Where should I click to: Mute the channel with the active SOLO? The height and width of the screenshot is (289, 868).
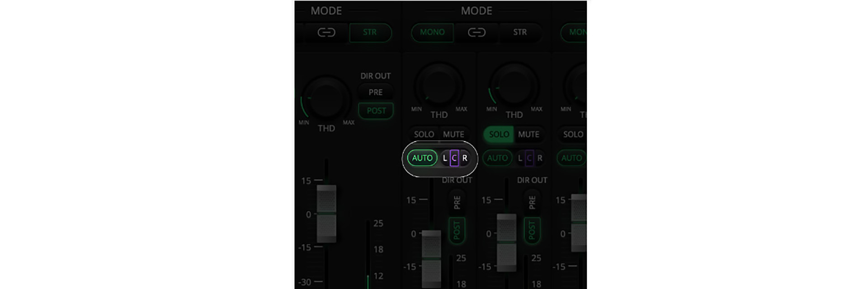tap(528, 135)
